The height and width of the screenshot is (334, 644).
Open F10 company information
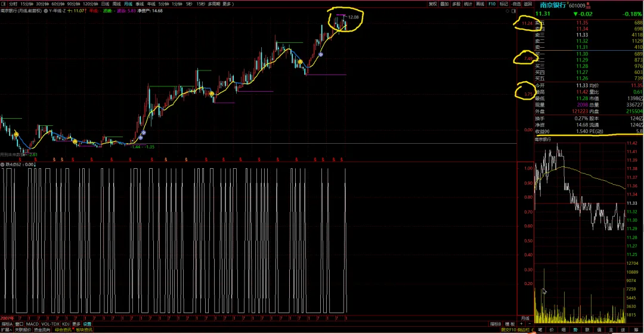coord(491,4)
